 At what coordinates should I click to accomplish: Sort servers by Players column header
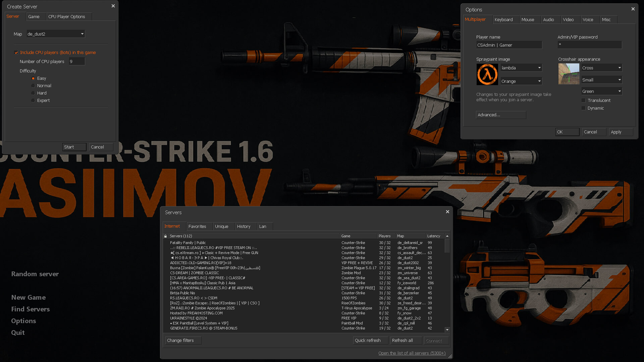(x=386, y=236)
